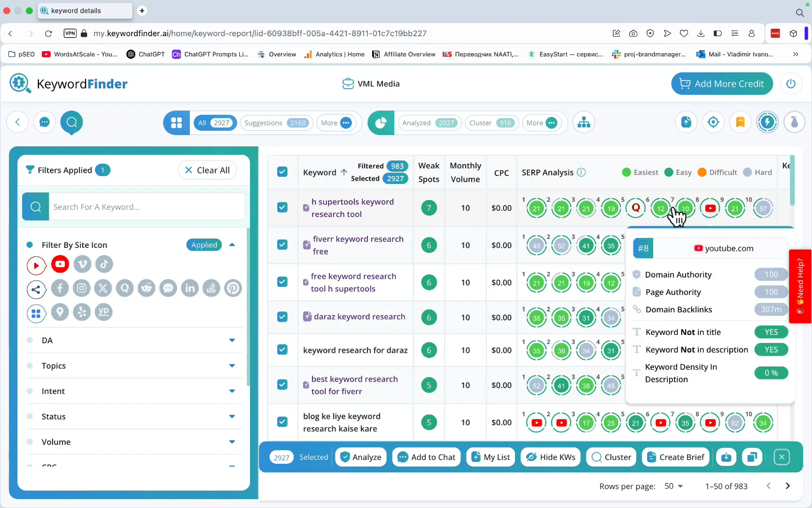Click the Add More Credit button
Image resolution: width=812 pixels, height=508 pixels.
point(722,84)
